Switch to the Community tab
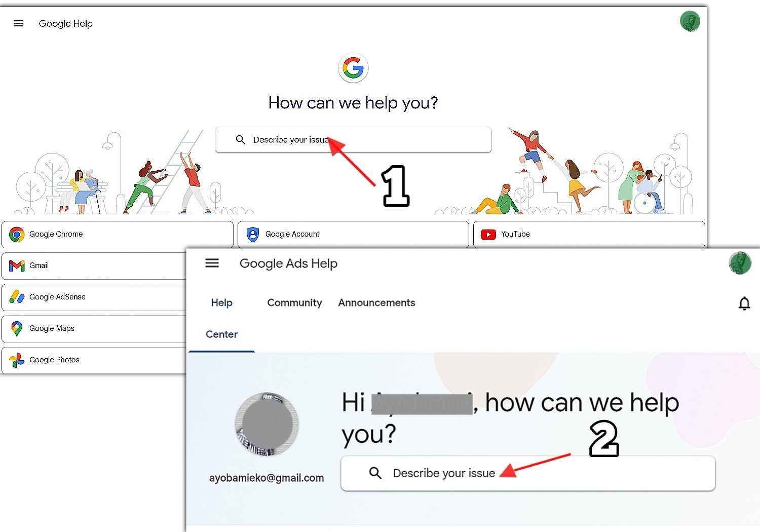The height and width of the screenshot is (532, 760). pos(294,303)
